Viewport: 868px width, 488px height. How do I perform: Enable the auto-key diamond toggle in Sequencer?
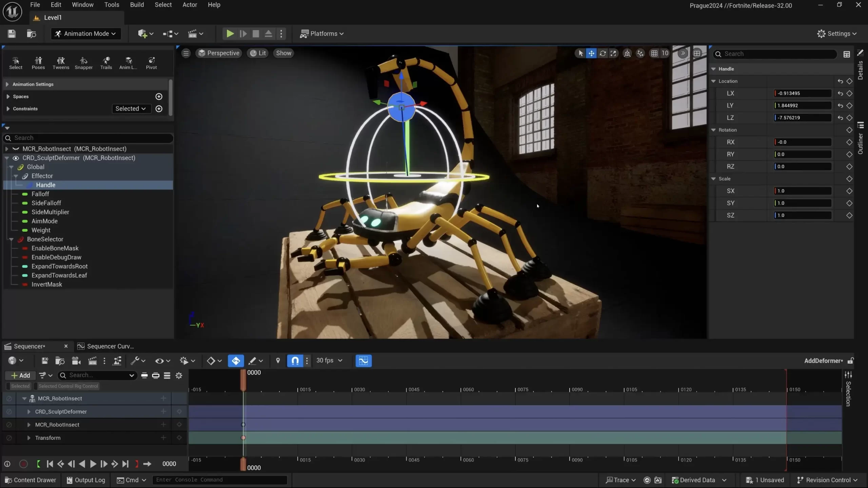pyautogui.click(x=236, y=361)
